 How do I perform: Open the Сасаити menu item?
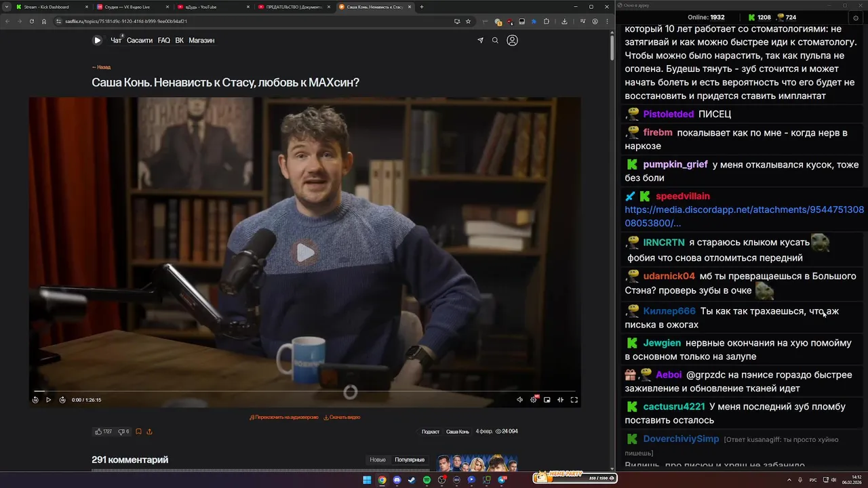tap(140, 41)
